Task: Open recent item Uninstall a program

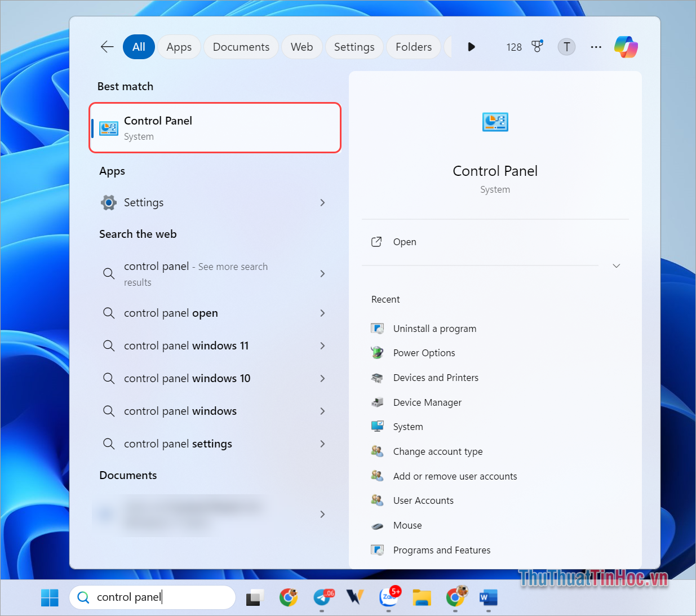Action: [434, 329]
